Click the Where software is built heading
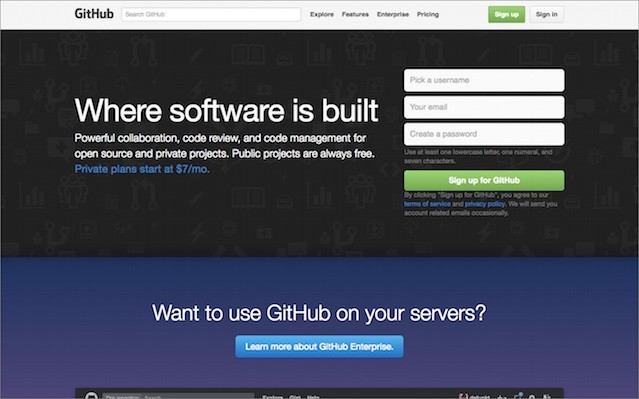639x399 pixels. click(x=226, y=110)
